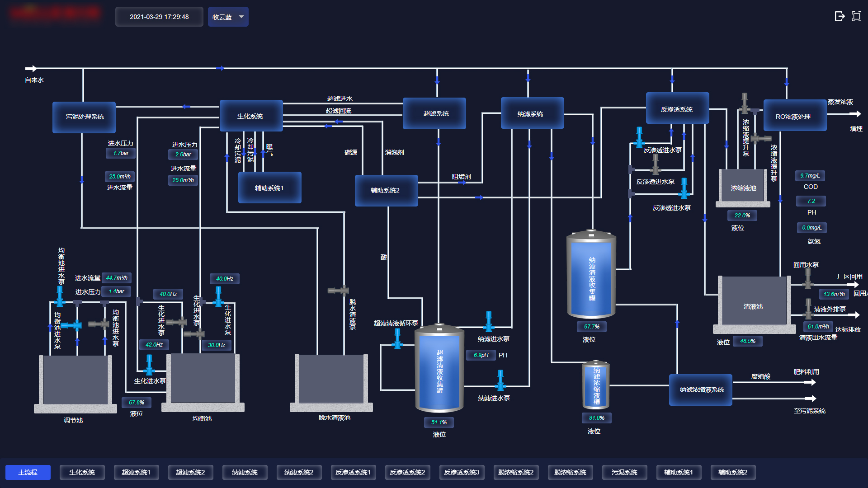Open the 纳滤系统2 tab
The height and width of the screenshot is (488, 868).
(299, 472)
